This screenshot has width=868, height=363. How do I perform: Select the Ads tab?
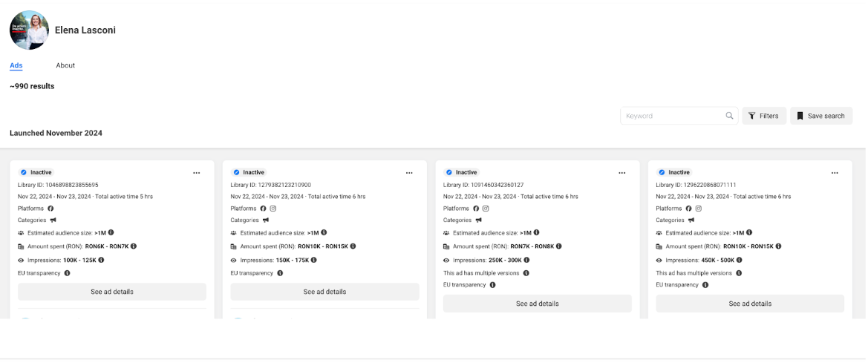pyautogui.click(x=16, y=65)
